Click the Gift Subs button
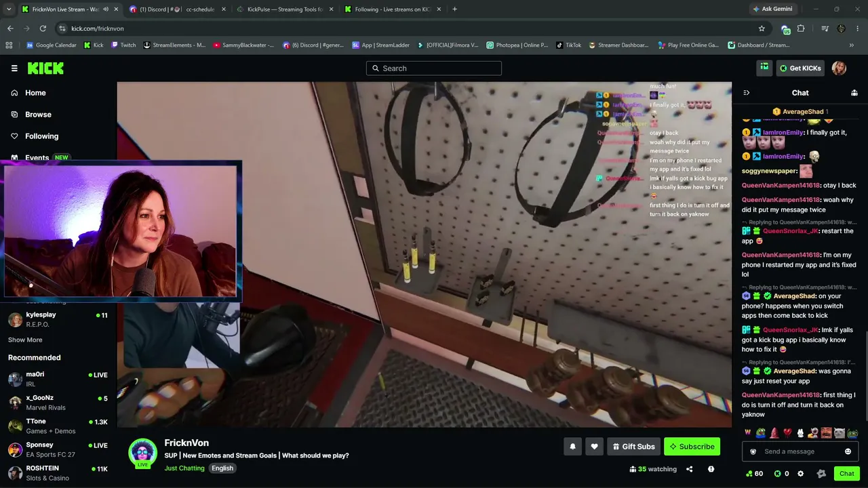Image resolution: width=868 pixels, height=488 pixels. click(x=634, y=447)
